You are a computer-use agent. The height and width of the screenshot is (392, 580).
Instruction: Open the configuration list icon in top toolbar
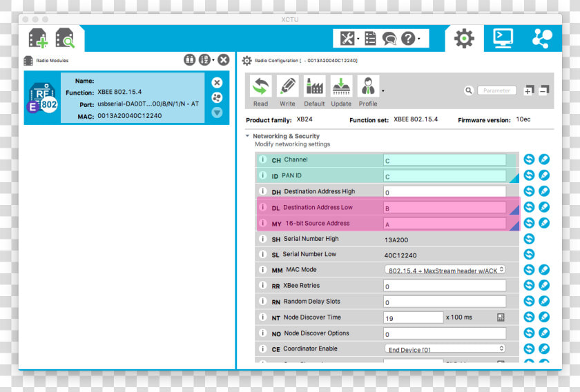[370, 38]
